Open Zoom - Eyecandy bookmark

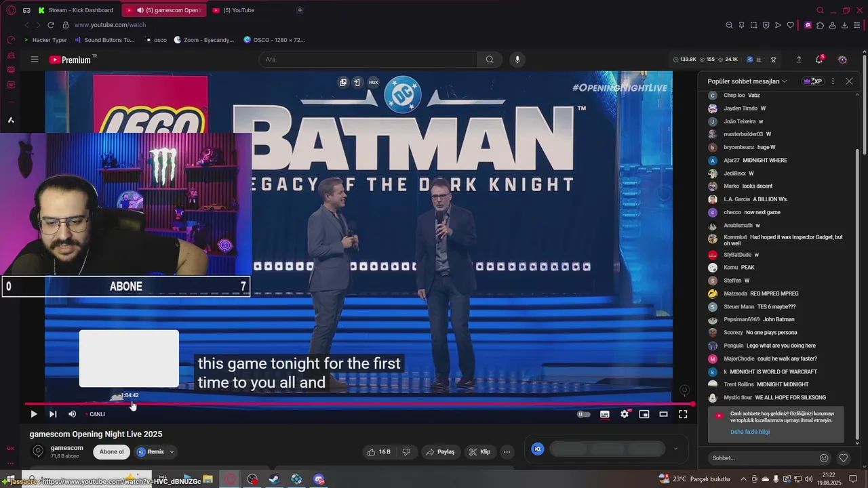point(204,40)
